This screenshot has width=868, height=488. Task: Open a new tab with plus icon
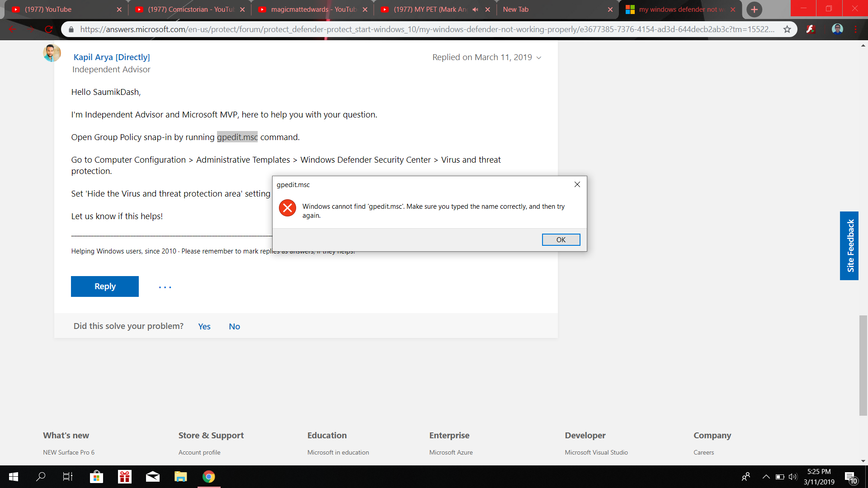754,9
